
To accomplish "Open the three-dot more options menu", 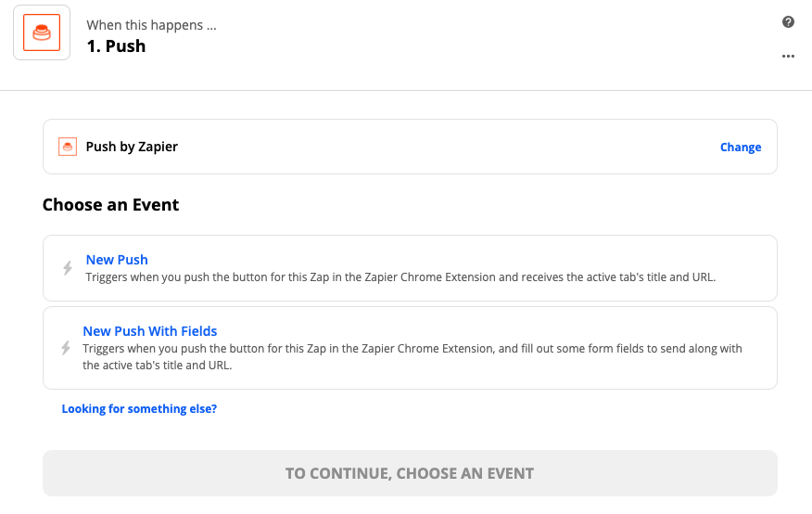I will click(x=788, y=56).
